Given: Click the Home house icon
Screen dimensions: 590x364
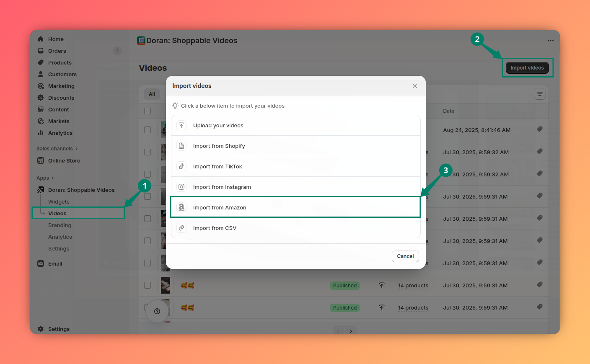Looking at the screenshot, I should coord(41,39).
